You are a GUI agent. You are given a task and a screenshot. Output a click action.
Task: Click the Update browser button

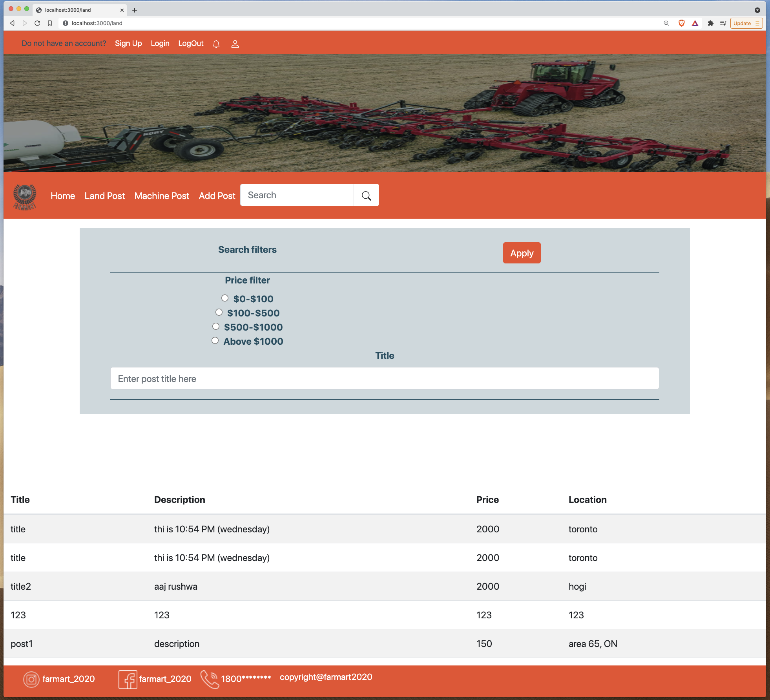(x=746, y=23)
